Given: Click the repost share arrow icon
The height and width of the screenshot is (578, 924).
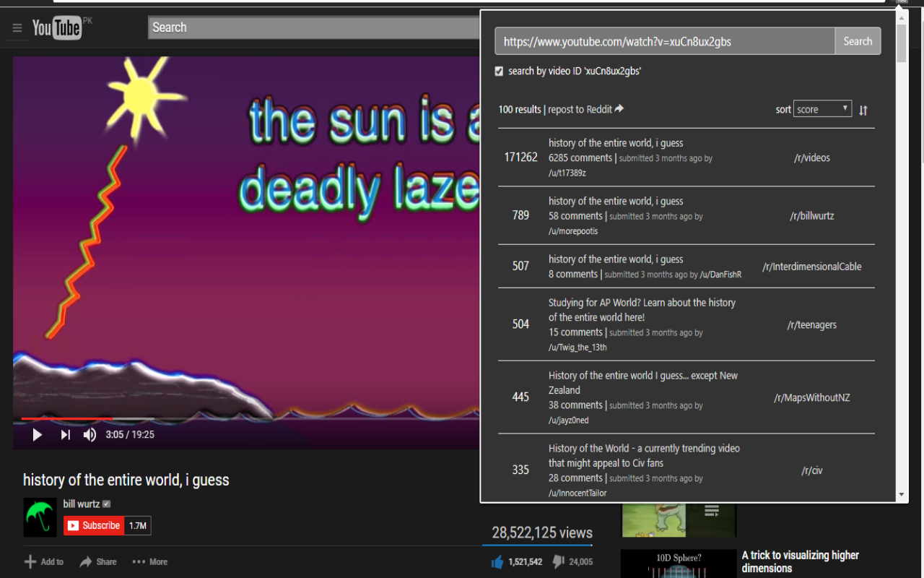Looking at the screenshot, I should [619, 109].
